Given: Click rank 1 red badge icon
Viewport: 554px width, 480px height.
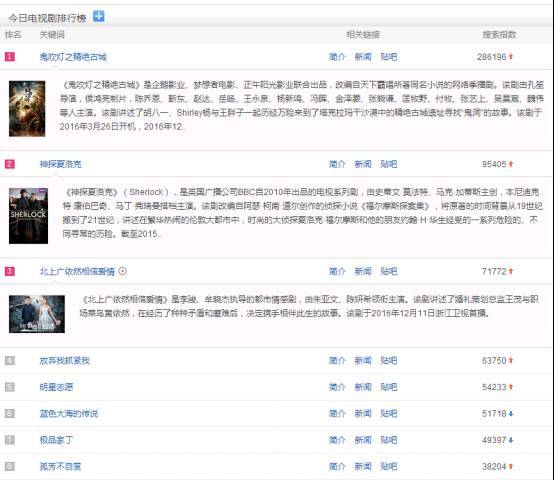Looking at the screenshot, I should [10, 57].
